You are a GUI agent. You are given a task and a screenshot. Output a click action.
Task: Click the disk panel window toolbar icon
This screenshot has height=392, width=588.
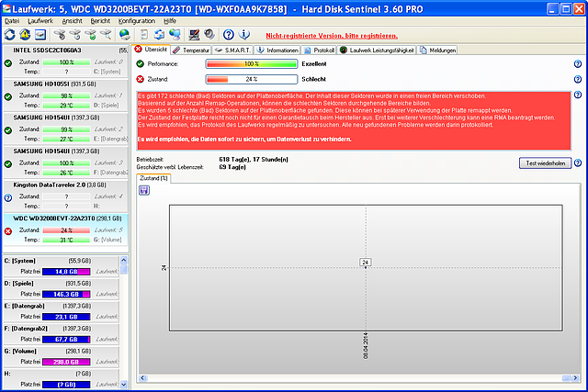(x=40, y=35)
